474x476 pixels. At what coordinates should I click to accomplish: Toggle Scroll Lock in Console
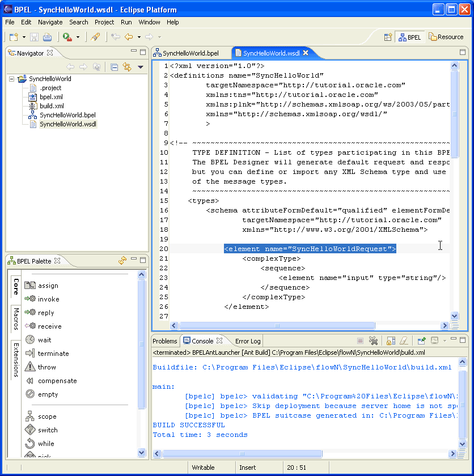tap(391, 341)
